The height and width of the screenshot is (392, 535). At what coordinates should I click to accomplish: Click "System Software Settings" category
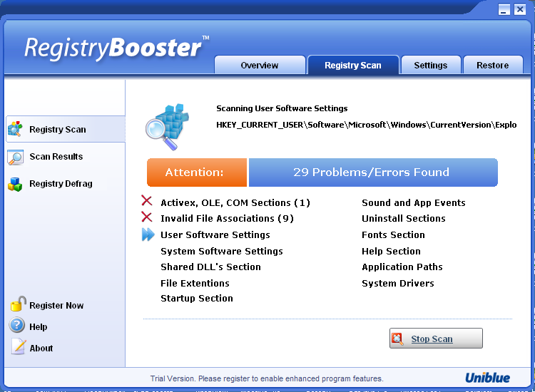[222, 251]
